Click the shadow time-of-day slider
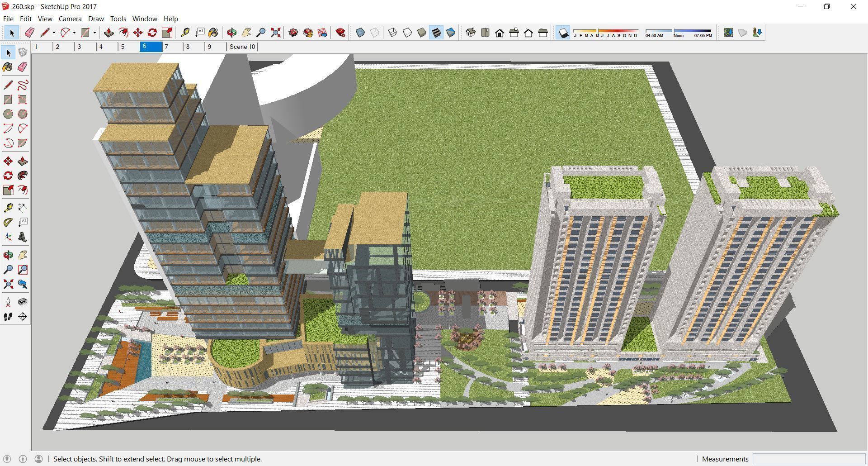Image resolution: width=868 pixels, height=466 pixels. pos(679,33)
